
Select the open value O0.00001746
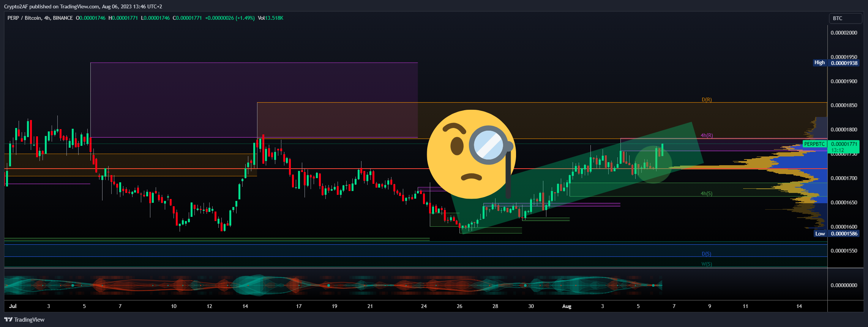tap(91, 18)
